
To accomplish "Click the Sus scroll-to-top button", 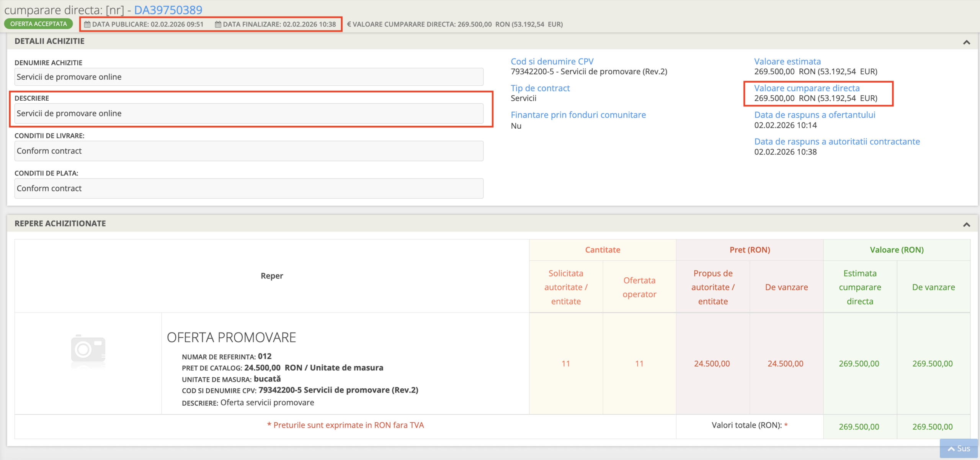I will tap(959, 449).
